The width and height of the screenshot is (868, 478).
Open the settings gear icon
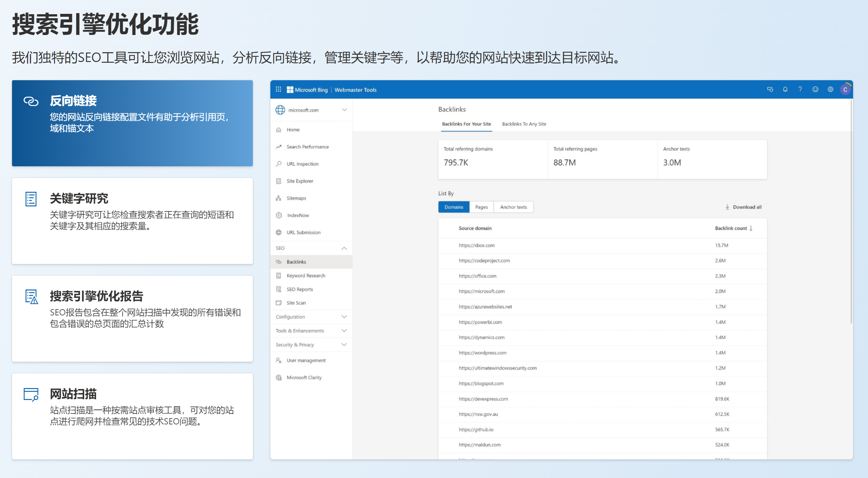click(x=830, y=89)
